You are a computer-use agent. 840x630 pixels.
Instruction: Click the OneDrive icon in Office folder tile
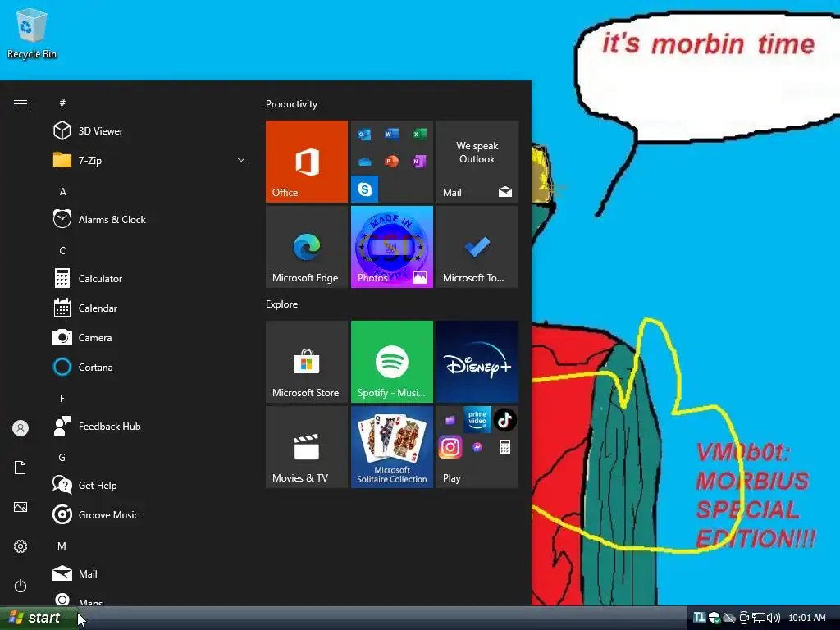point(364,162)
